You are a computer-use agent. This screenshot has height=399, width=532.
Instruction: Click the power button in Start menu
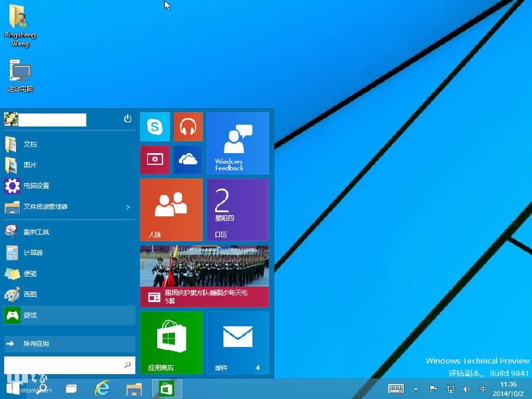coord(128,119)
